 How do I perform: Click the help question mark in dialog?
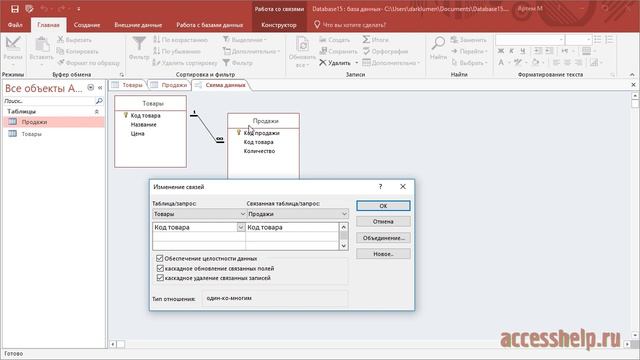[x=380, y=187]
